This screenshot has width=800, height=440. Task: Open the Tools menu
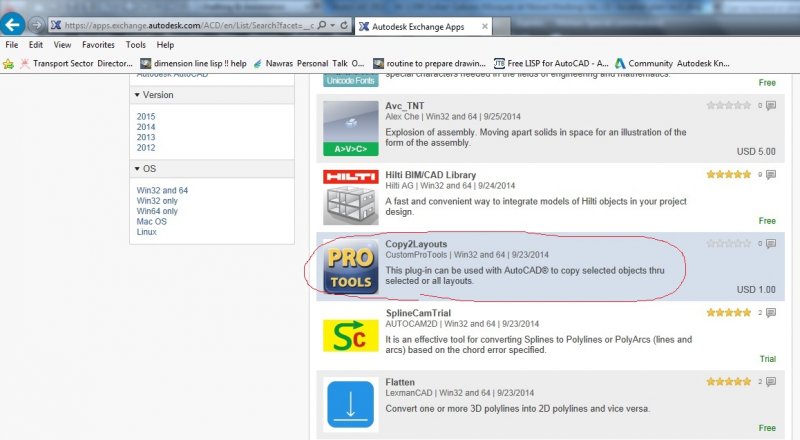pyautogui.click(x=136, y=44)
